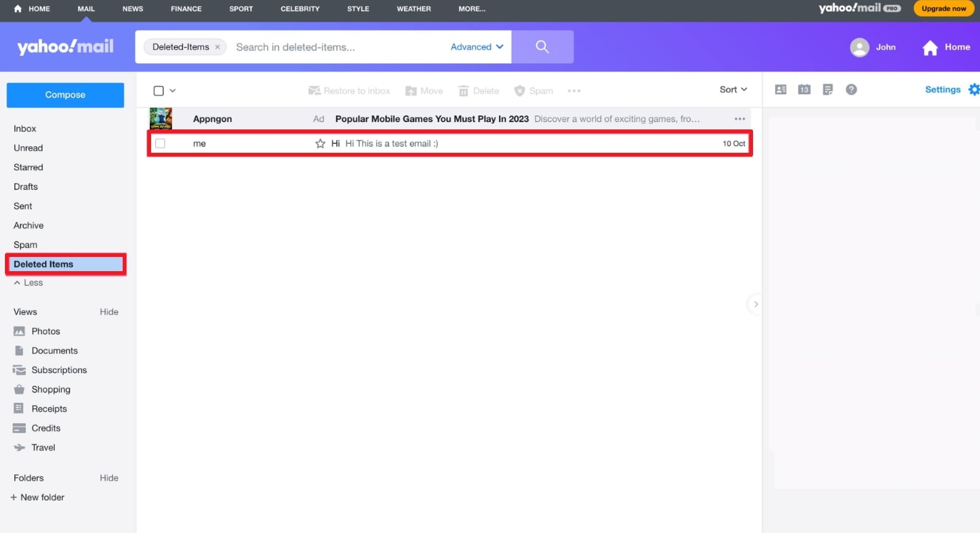Screen dimensions: 980x533
Task: Open the Sent folder
Action: coord(23,206)
